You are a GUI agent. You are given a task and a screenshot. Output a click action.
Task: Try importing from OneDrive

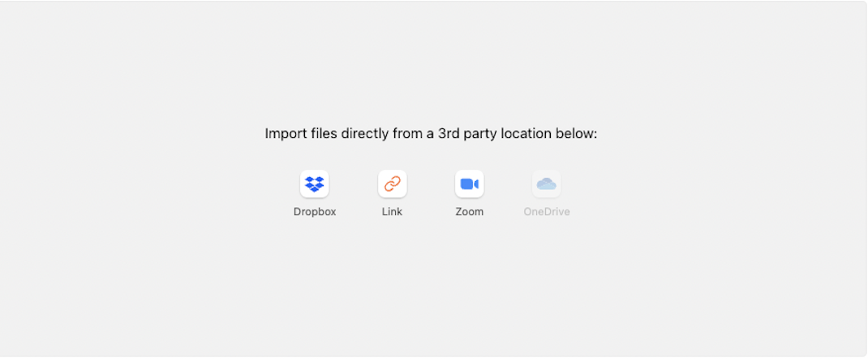[547, 184]
